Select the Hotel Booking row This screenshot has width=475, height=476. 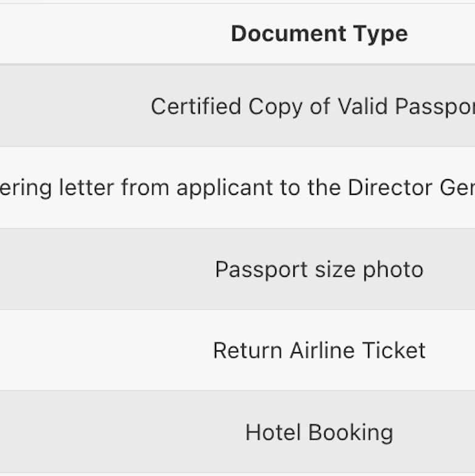tap(318, 433)
